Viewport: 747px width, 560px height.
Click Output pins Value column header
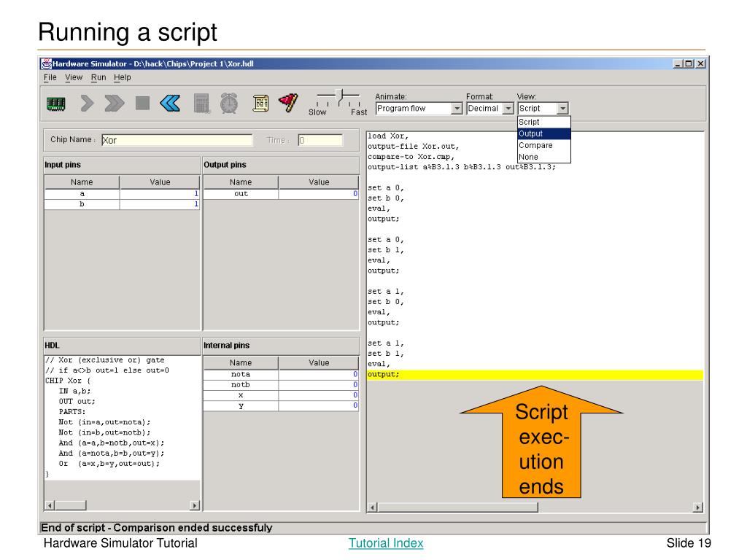point(319,182)
